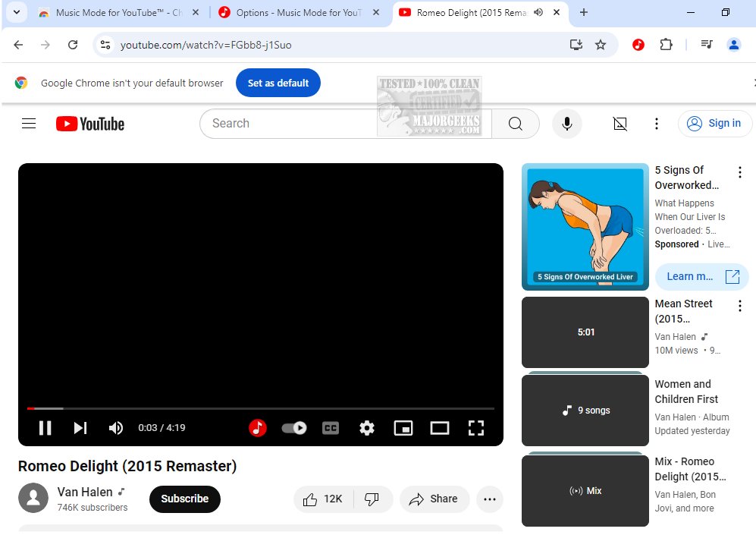Open the 9 songs album thumbnail
756x535 pixels.
[585, 411]
